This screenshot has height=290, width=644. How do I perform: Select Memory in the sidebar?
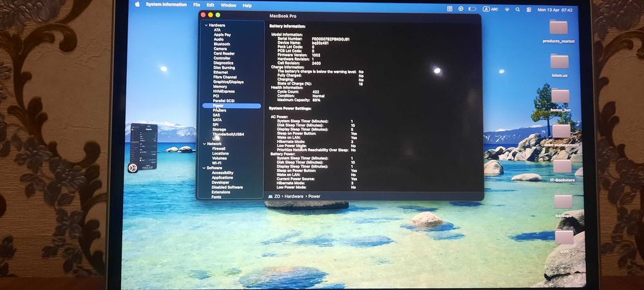coord(220,86)
